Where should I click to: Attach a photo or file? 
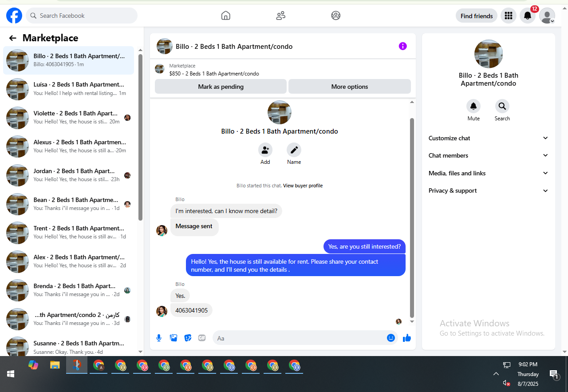174,338
